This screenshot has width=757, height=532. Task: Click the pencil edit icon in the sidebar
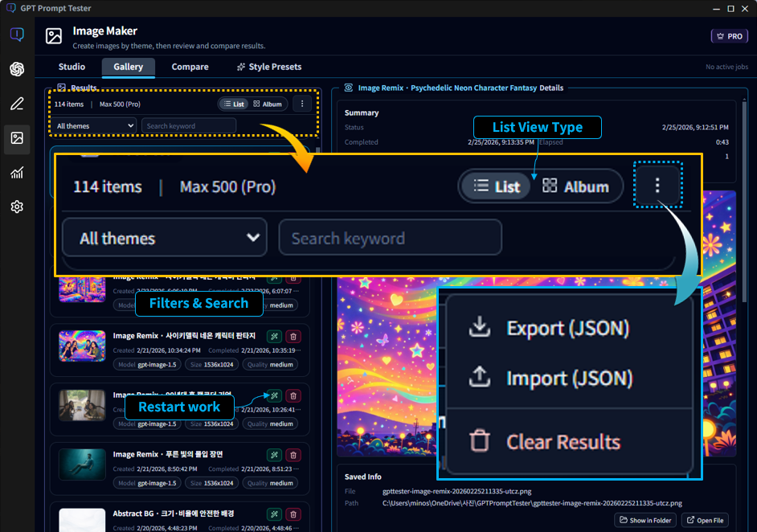[x=16, y=104]
